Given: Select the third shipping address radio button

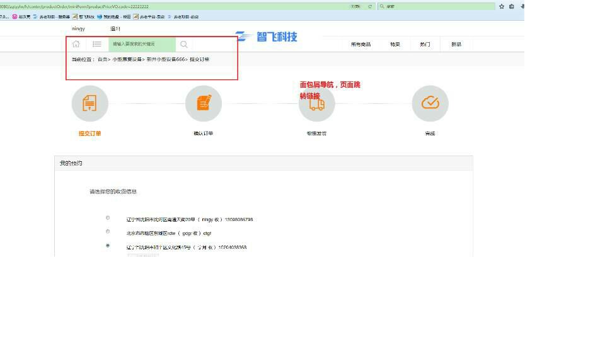Looking at the screenshot, I should point(108,246).
